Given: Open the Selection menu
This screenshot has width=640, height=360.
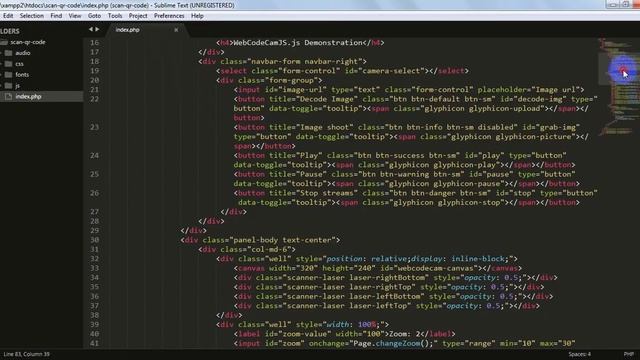Looking at the screenshot, I should click(31, 16).
